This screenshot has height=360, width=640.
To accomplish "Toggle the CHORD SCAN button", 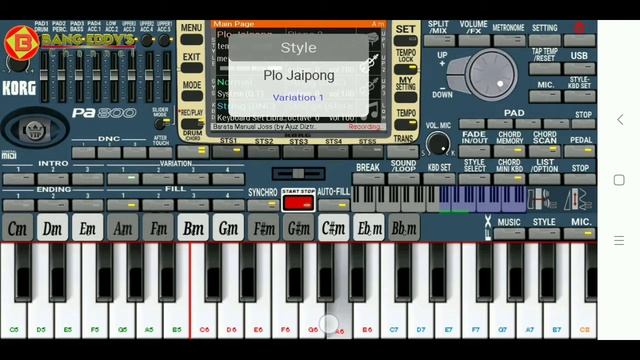I will coord(544,151).
